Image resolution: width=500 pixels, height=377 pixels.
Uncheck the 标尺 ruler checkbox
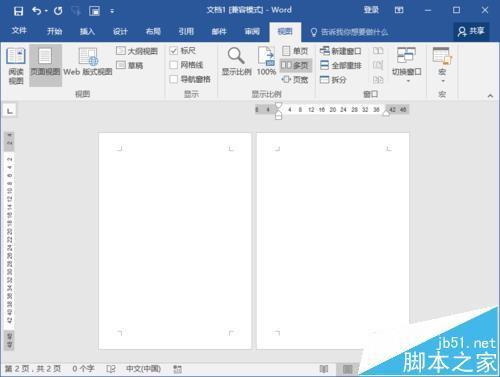[174, 51]
